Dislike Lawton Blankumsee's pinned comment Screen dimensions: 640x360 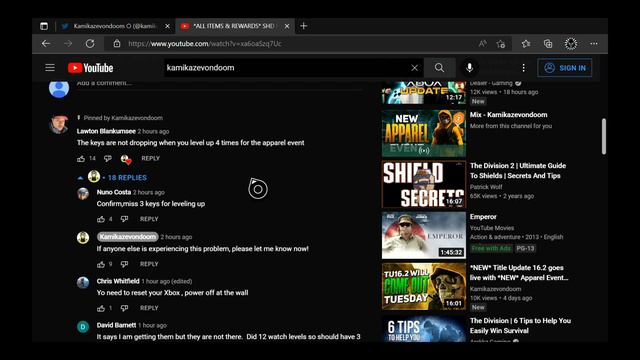[108, 158]
